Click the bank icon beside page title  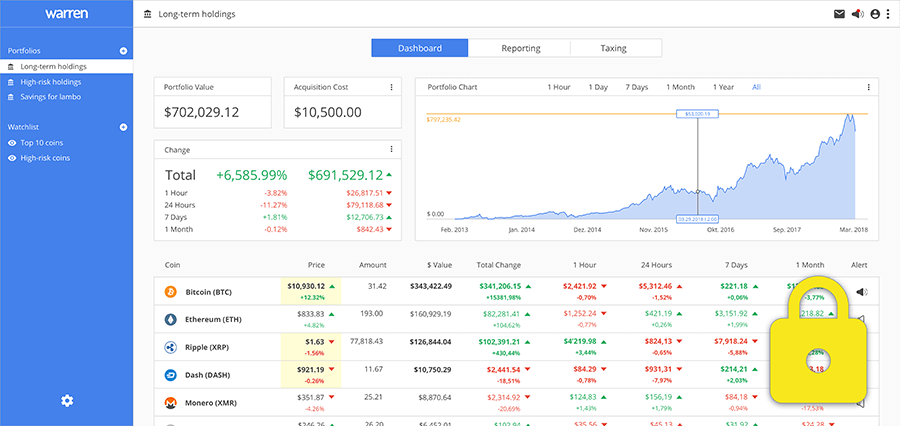click(x=148, y=14)
